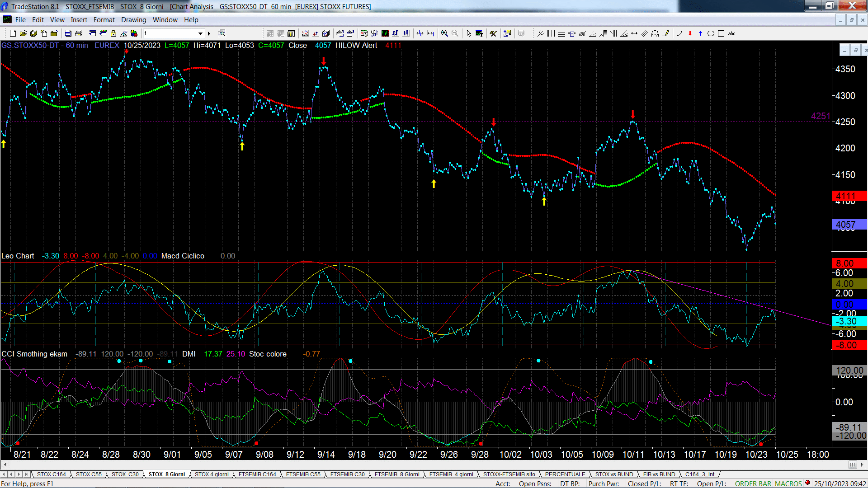The height and width of the screenshot is (488, 868).
Task: Select the ellipse drawing tool
Action: pos(711,33)
